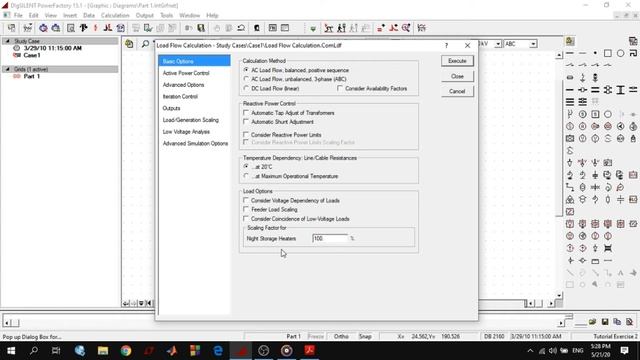Click the dialog Close button
This screenshot has width=640, height=360.
point(457,76)
